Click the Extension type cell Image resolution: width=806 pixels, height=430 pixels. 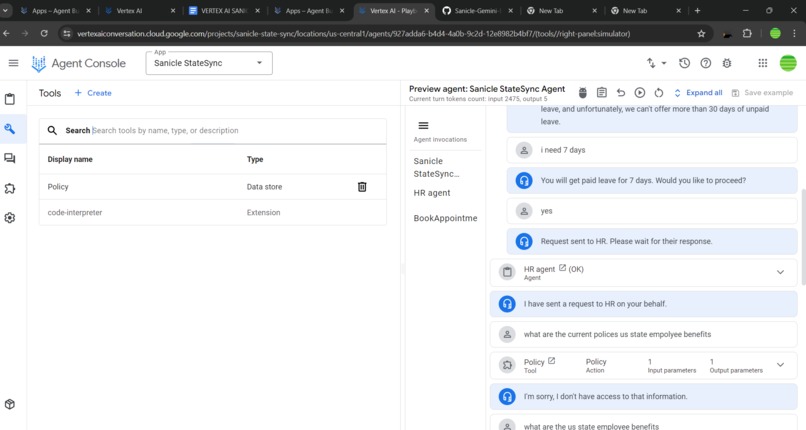(263, 213)
